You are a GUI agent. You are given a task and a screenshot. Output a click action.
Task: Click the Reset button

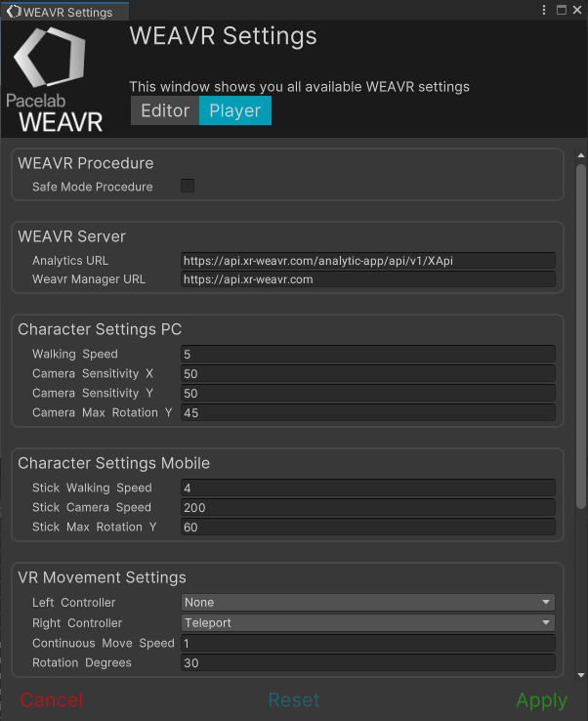pos(294,700)
